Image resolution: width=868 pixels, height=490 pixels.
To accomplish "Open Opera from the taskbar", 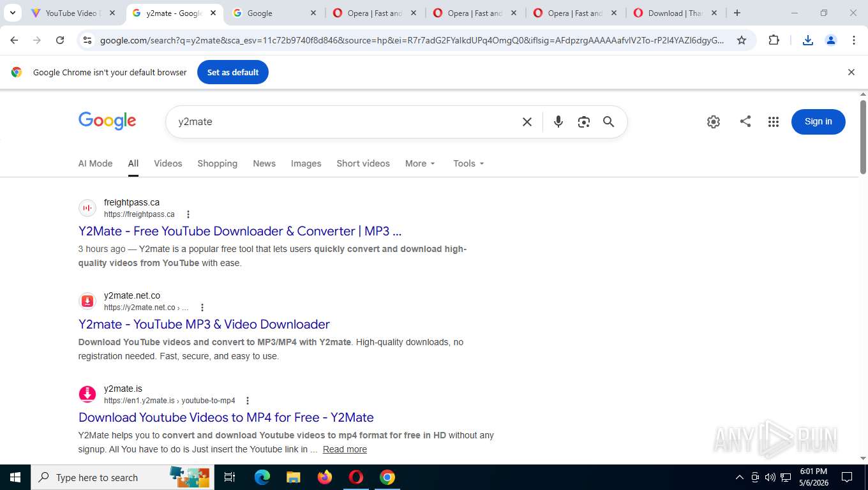I will click(356, 477).
